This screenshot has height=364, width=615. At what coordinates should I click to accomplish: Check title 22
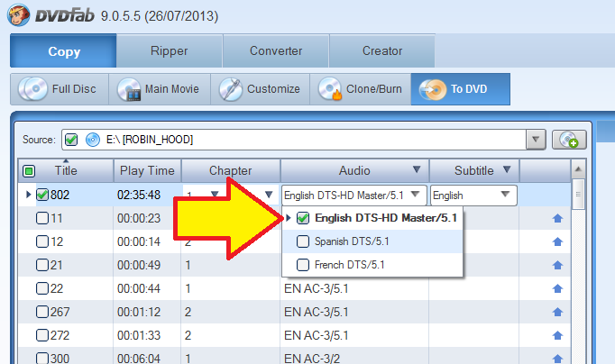[42, 289]
